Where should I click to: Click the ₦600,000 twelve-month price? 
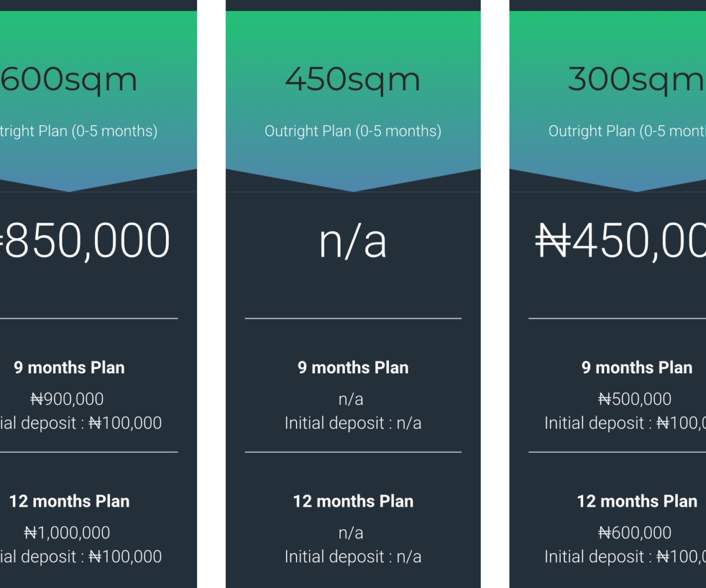(x=635, y=533)
